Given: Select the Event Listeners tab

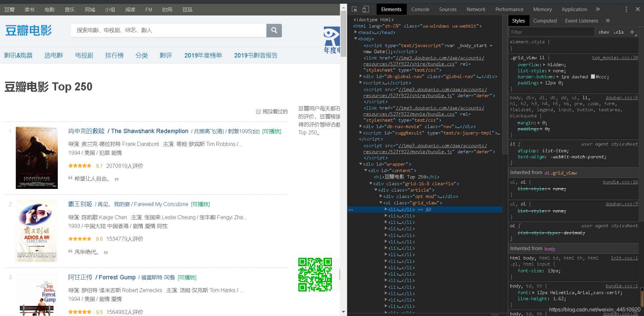Looking at the screenshot, I should pos(582,21).
